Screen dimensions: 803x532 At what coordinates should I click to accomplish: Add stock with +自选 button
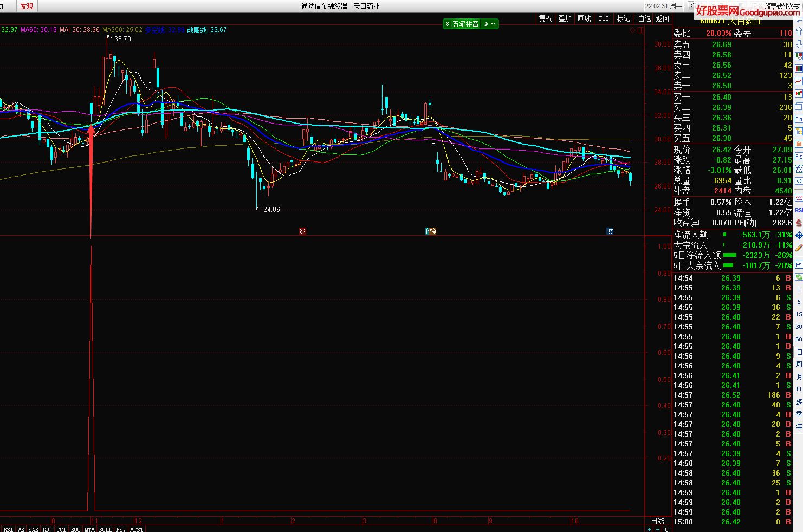click(643, 18)
